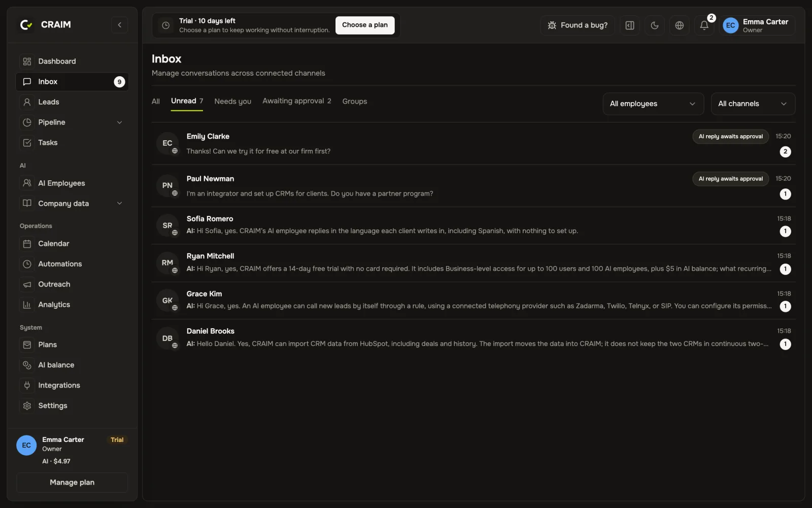Switch to the All tab
812x508 pixels.
156,102
